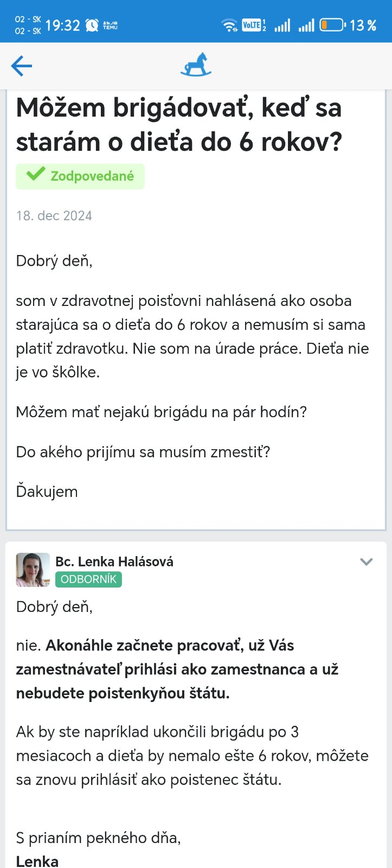Tap the Lenka signature at answer end

(x=37, y=861)
